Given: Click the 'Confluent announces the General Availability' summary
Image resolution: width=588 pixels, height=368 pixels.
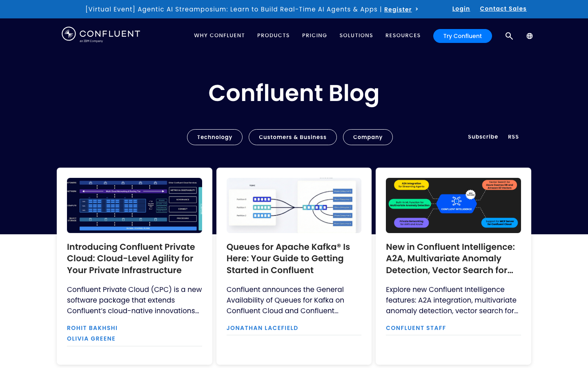Looking at the screenshot, I should pyautogui.click(x=285, y=300).
